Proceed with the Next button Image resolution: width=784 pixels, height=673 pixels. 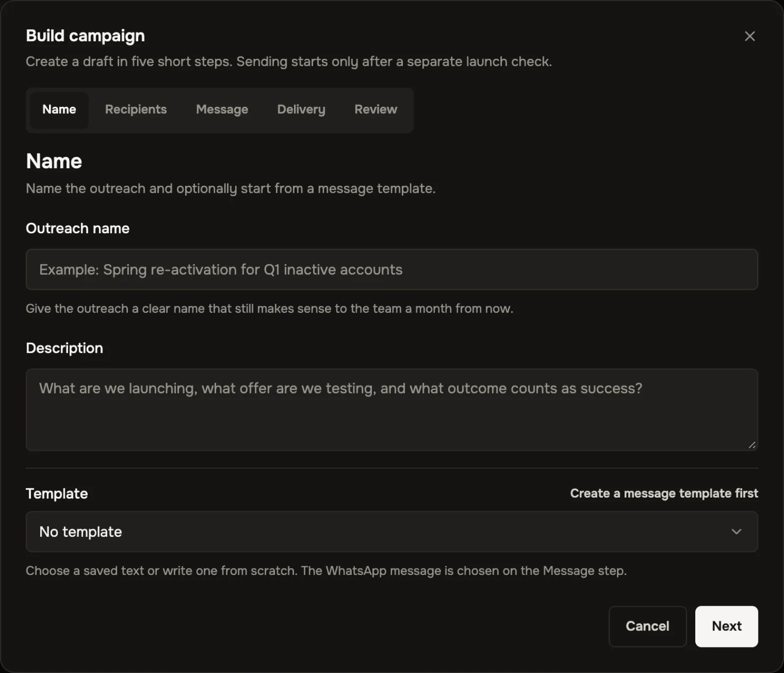pyautogui.click(x=726, y=626)
